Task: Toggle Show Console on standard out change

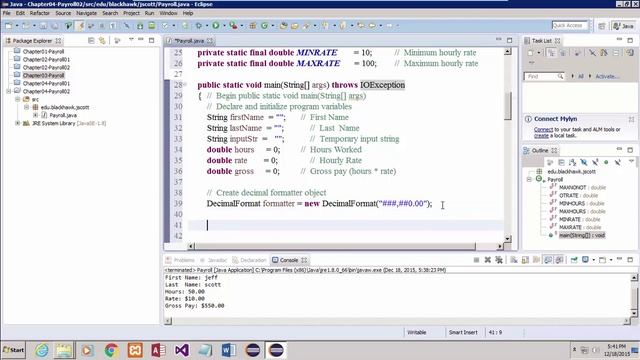Action: [x=548, y=260]
